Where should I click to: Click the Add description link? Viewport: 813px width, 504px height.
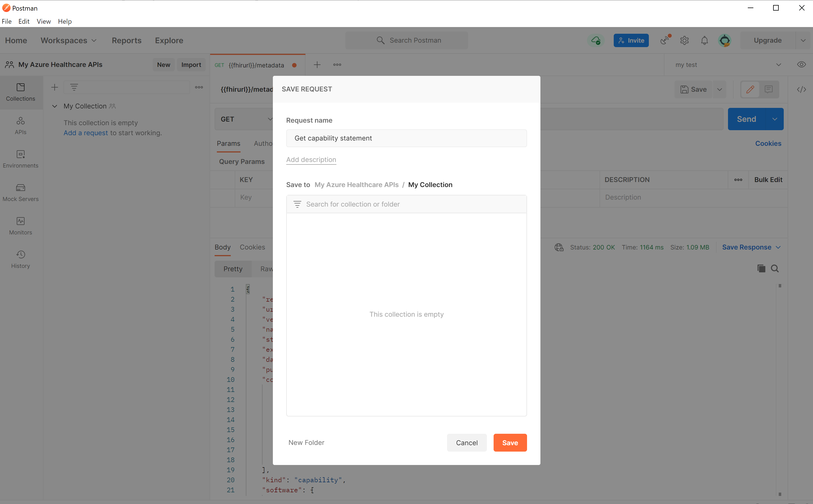point(311,160)
